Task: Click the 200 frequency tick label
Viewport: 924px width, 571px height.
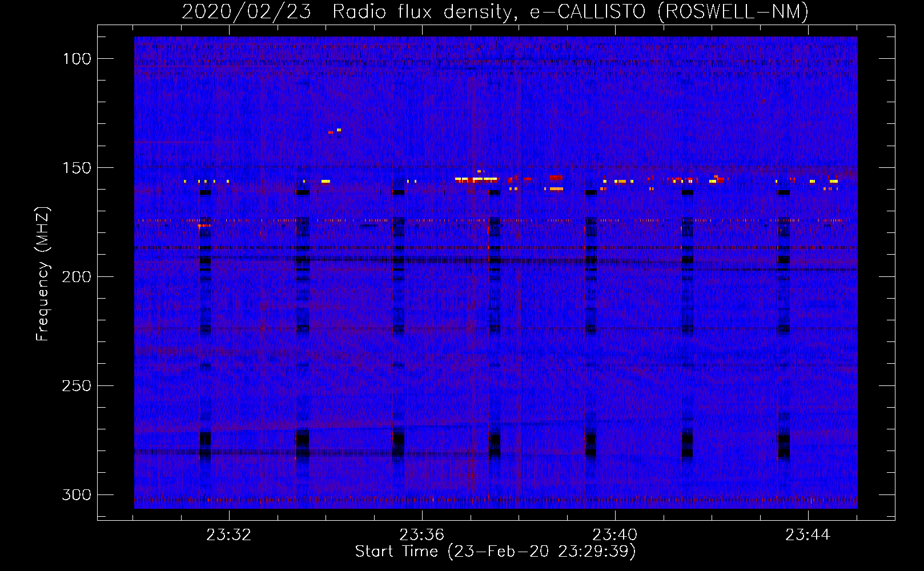Action: click(x=77, y=277)
